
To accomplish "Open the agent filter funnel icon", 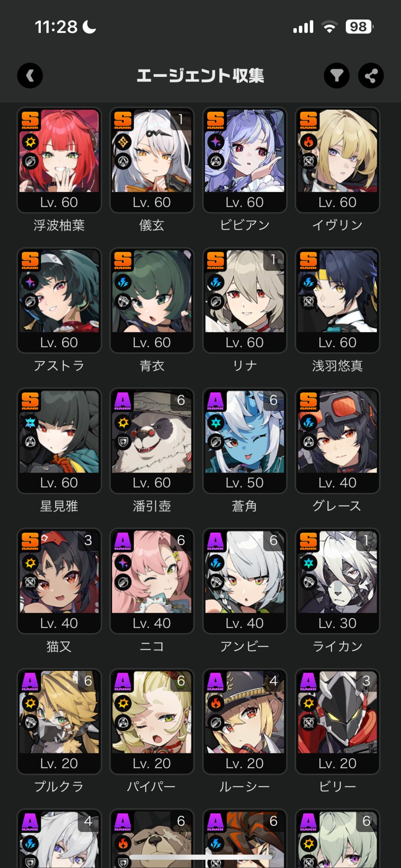I will [x=337, y=76].
